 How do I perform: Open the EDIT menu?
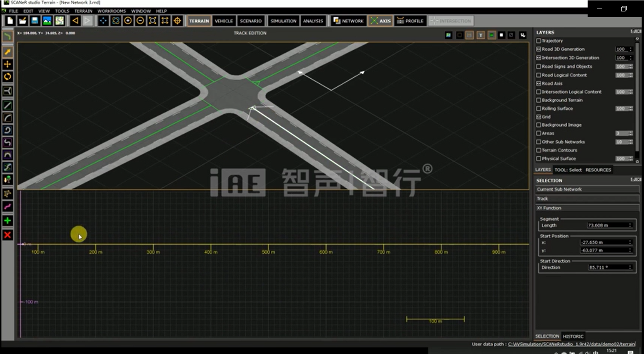tap(28, 11)
